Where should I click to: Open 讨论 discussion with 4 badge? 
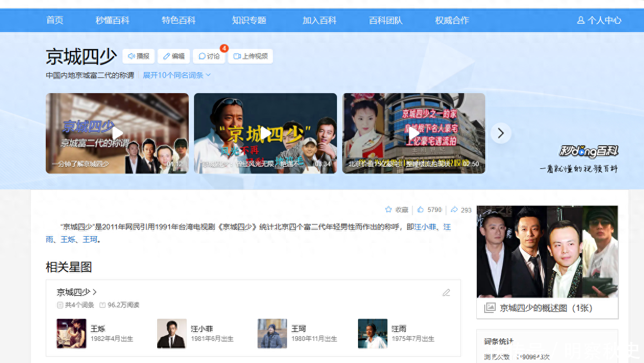point(209,56)
